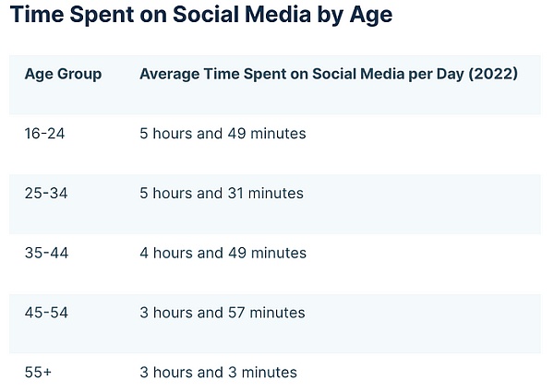Image resolution: width=554 pixels, height=392 pixels.
Task: Select the 45-54 age group cell
Action: click(45, 313)
